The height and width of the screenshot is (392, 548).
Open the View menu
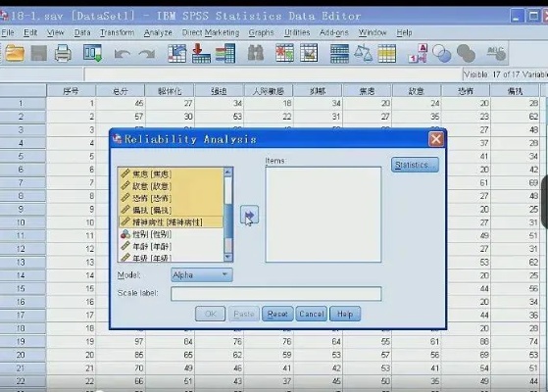coord(56,33)
